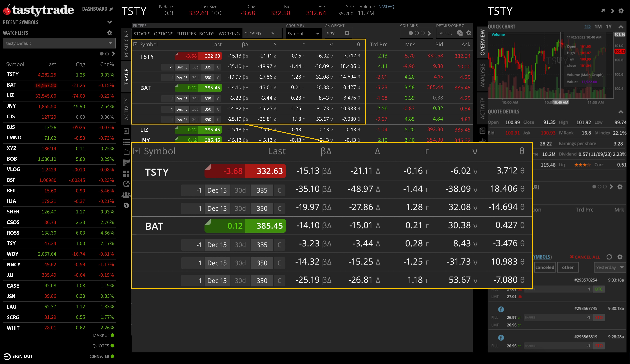The height and width of the screenshot is (364, 630).
Task: Open beta-weight settings gear next to SPY
Action: (x=347, y=33)
